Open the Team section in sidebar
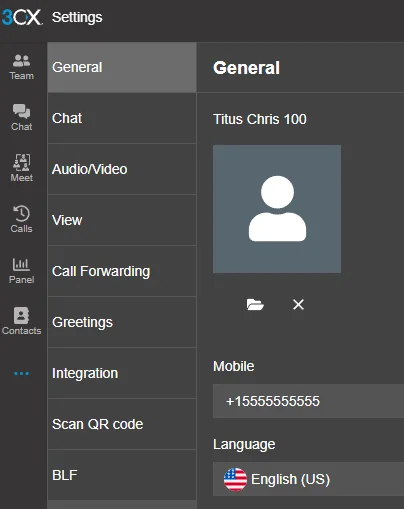The width and height of the screenshot is (404, 509). (22, 67)
